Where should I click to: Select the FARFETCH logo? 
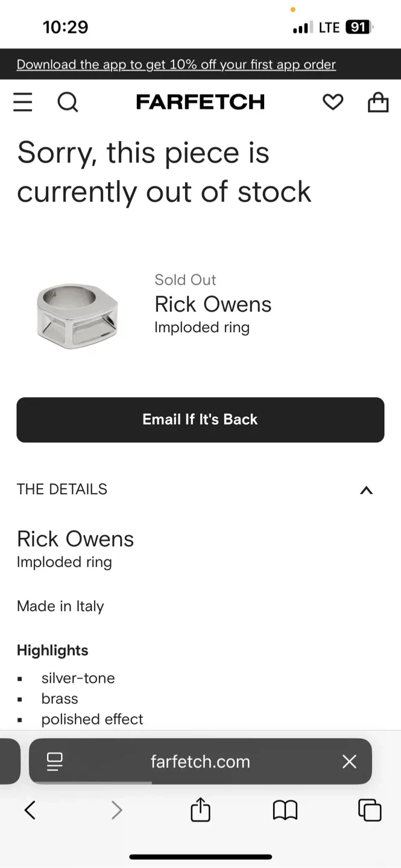[x=200, y=102]
